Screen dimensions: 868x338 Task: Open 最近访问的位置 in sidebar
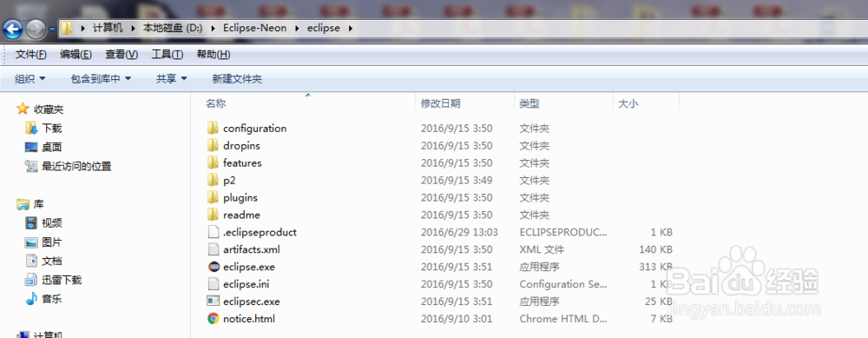[x=76, y=166]
